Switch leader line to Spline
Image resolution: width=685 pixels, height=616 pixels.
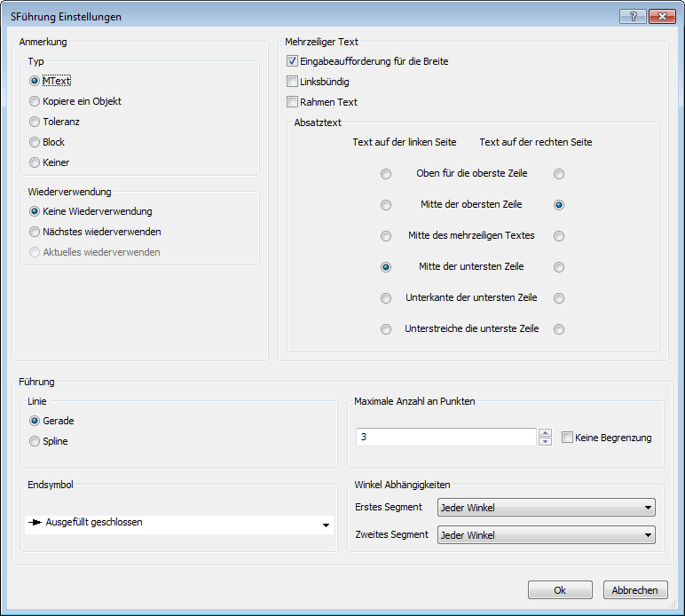(x=35, y=441)
